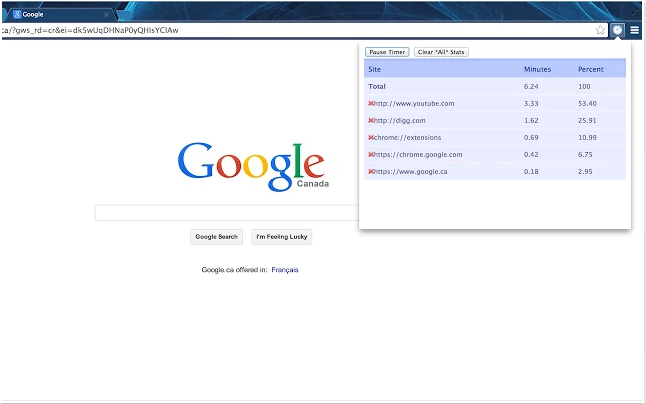Open the time tracker extension icon
Image resolution: width=646 pixels, height=404 pixels.
617,30
